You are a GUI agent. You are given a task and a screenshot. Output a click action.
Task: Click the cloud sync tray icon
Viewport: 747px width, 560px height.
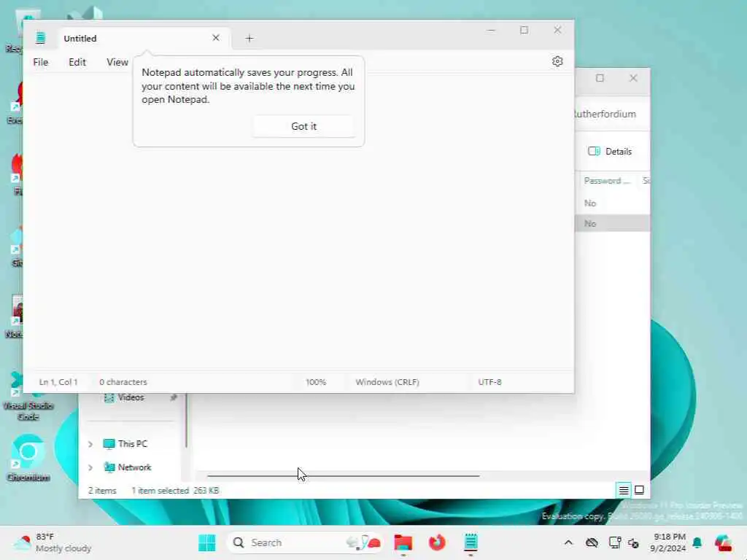[x=592, y=542]
